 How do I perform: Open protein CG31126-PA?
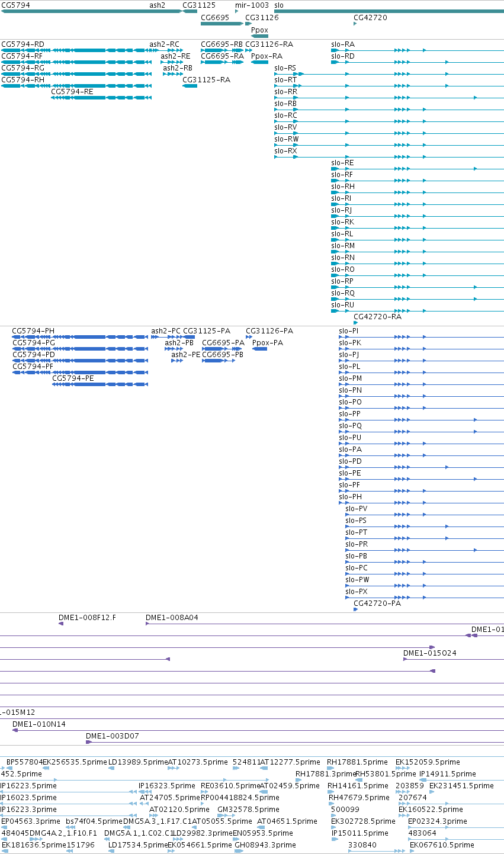point(269,331)
